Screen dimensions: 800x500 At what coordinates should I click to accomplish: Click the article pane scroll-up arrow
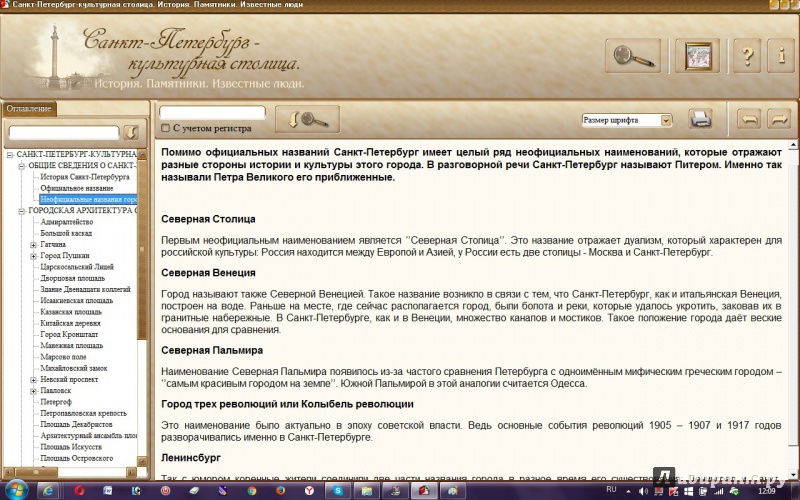[793, 146]
